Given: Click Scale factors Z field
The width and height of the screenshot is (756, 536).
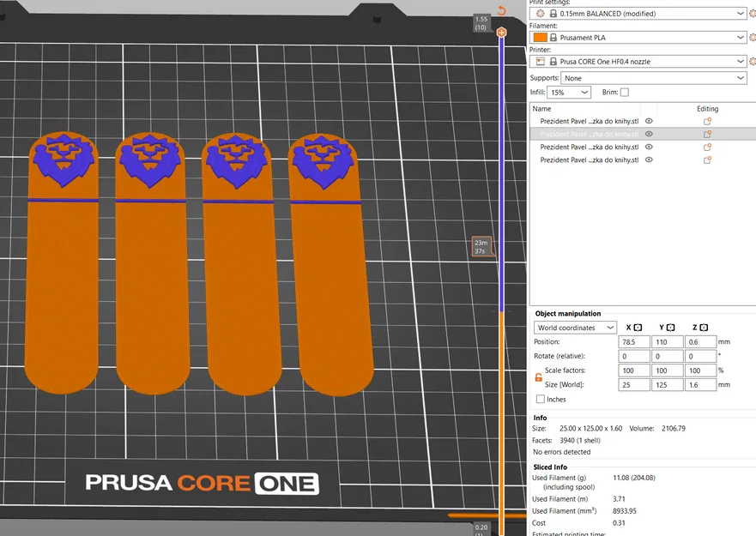Looking at the screenshot, I should [700, 370].
